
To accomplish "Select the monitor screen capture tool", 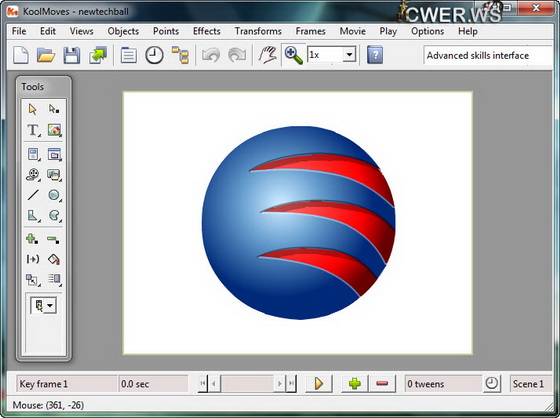I will [x=54, y=175].
